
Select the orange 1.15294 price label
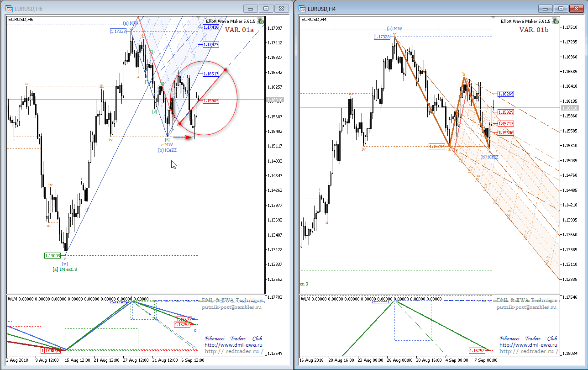pyautogui.click(x=437, y=147)
